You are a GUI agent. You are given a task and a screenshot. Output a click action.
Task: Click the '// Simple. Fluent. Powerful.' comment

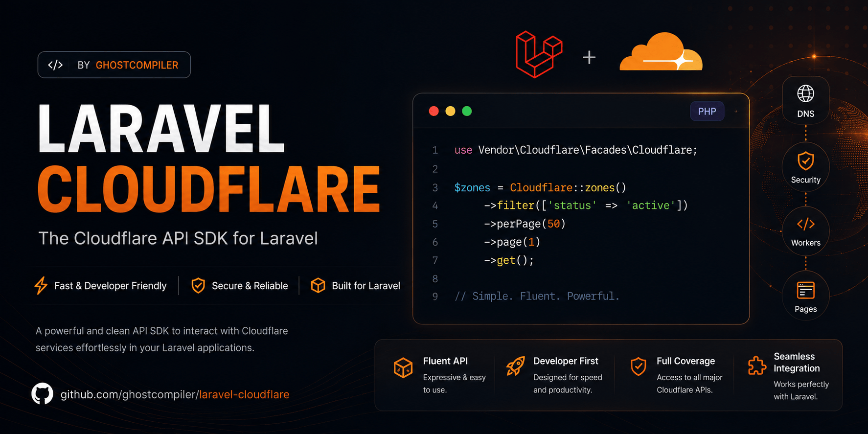[x=537, y=296]
